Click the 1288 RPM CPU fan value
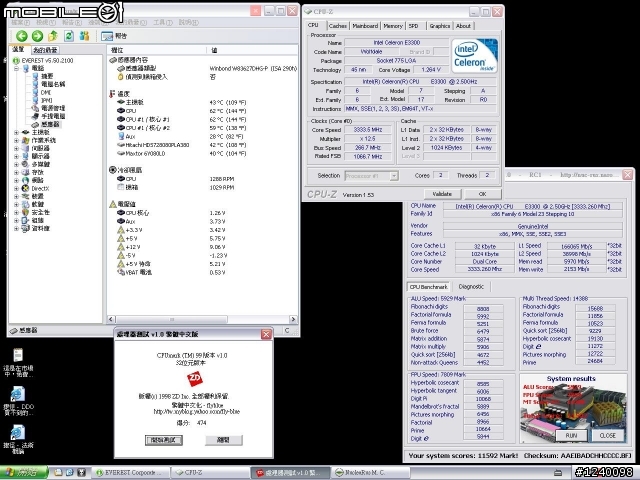This screenshot has width=640, height=480. [222, 179]
